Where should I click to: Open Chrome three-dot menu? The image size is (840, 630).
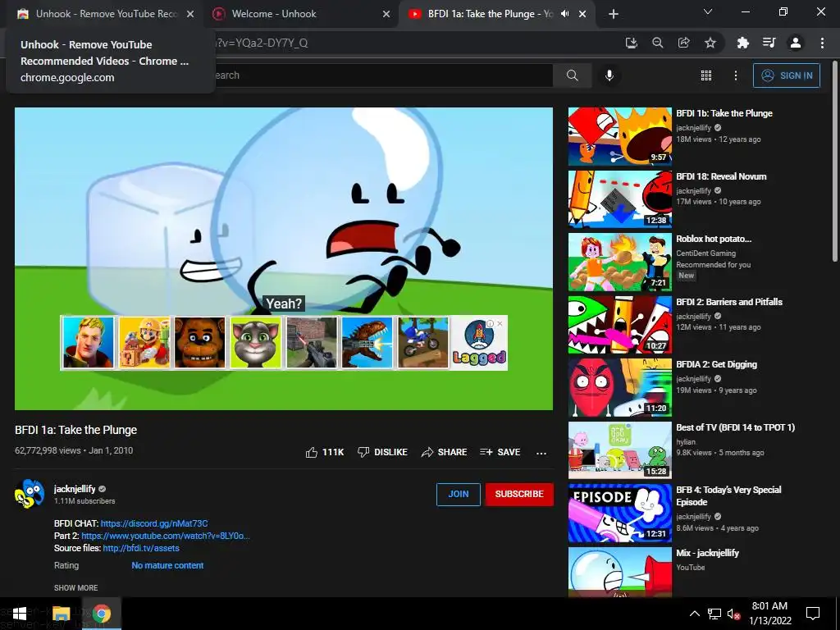[x=822, y=43]
